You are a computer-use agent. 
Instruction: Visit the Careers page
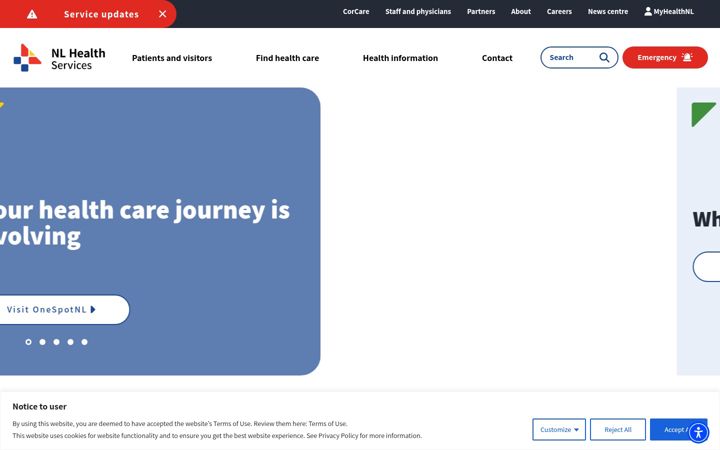click(559, 11)
